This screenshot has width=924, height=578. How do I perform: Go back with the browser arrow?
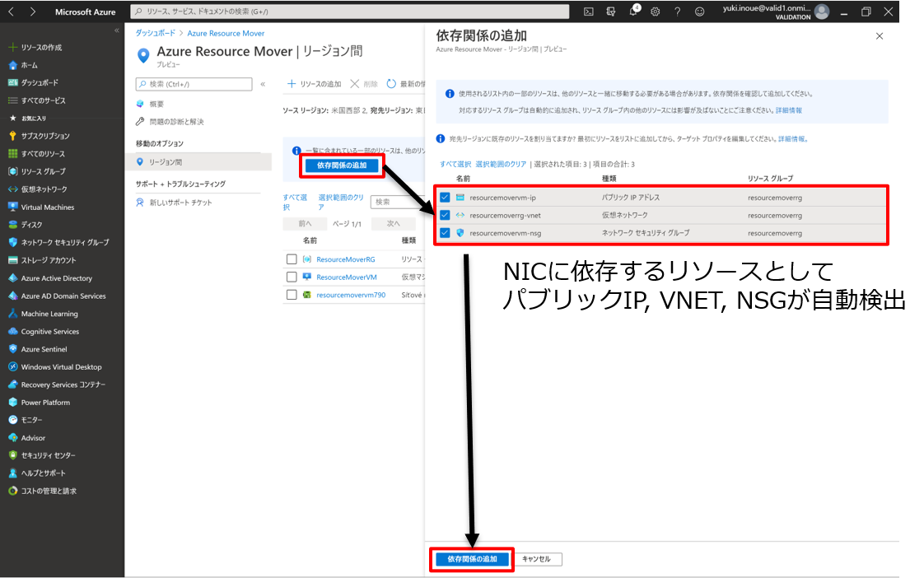click(12, 12)
